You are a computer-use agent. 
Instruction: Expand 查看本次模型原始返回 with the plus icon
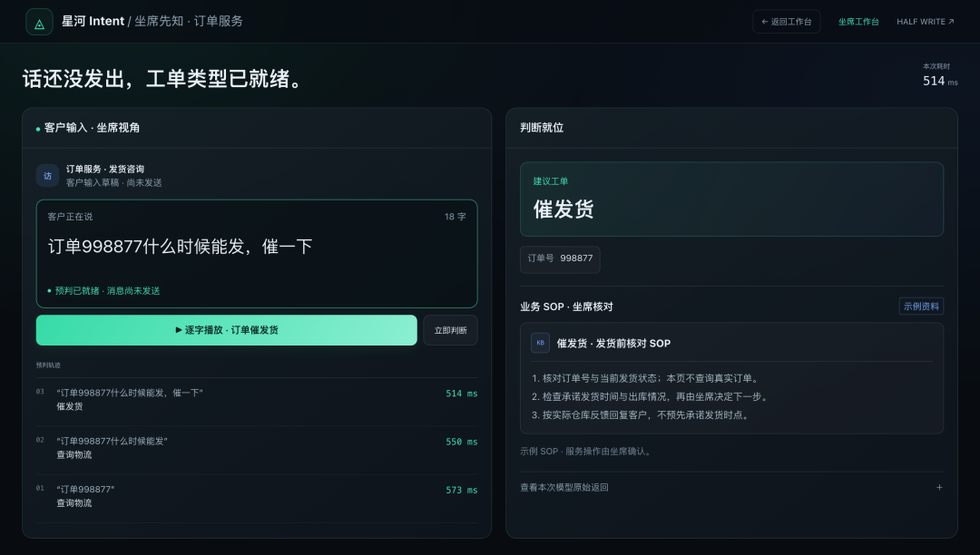(939, 488)
